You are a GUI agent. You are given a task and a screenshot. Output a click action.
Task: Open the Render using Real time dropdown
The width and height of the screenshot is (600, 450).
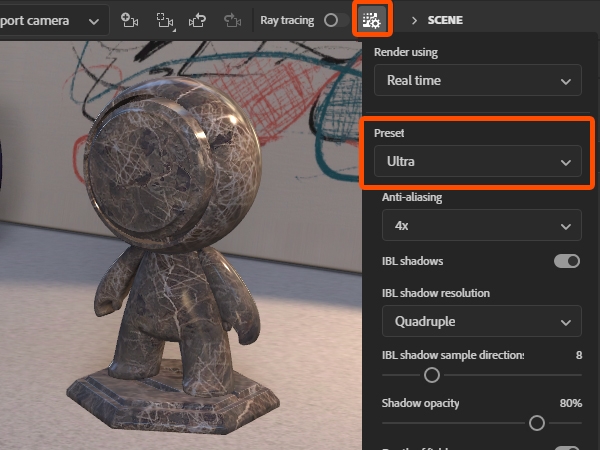pos(478,80)
